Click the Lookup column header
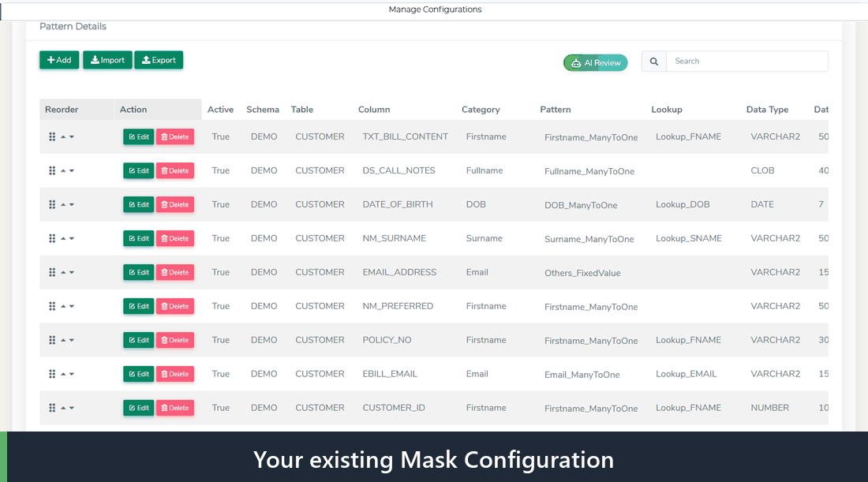 [667, 110]
